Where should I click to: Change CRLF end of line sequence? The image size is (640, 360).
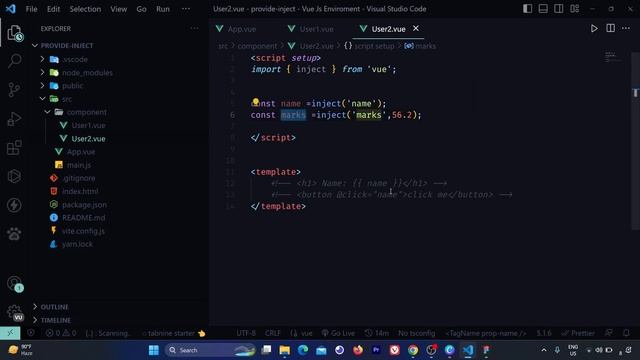(x=273, y=333)
